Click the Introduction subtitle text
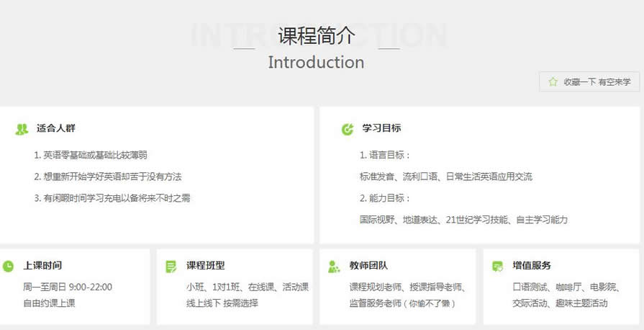 click(x=316, y=62)
